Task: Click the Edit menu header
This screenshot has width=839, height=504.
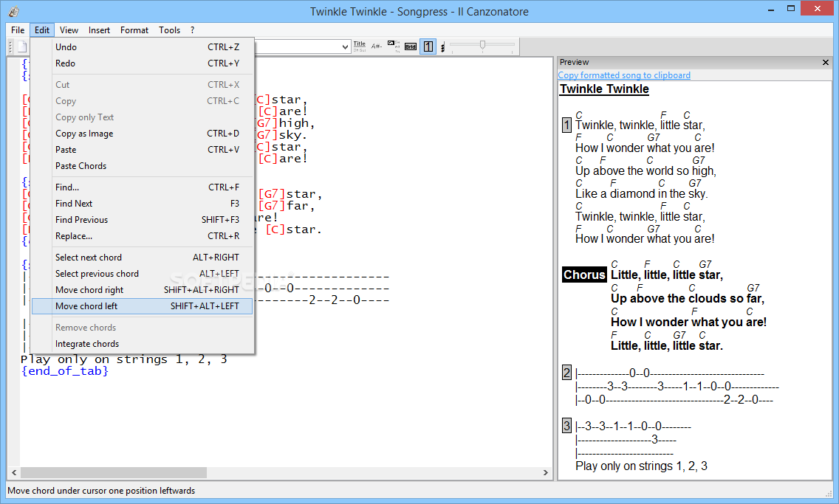Action: click(42, 30)
